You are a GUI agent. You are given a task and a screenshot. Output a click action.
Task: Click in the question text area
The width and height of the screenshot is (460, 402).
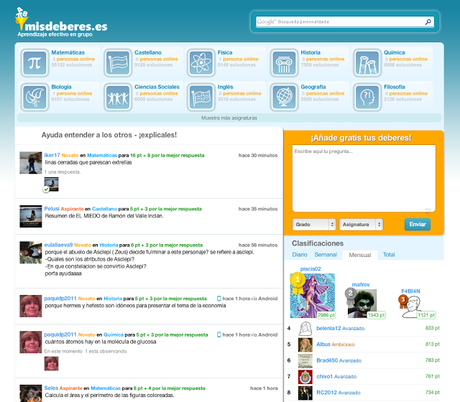coord(364,178)
